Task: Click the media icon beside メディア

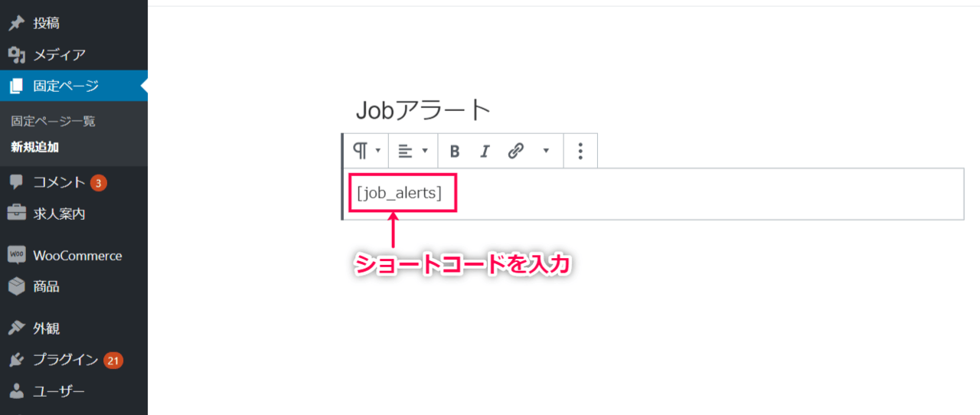Action: point(16,55)
